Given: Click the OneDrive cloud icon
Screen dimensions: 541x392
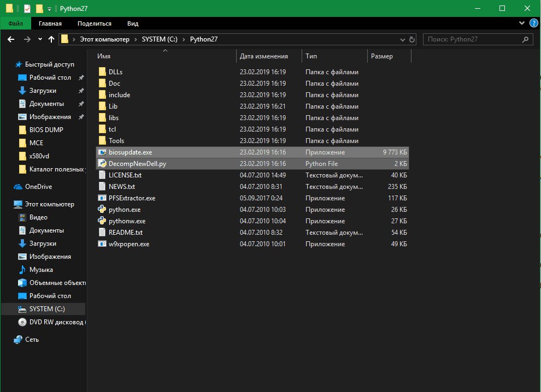Looking at the screenshot, I should coord(18,187).
